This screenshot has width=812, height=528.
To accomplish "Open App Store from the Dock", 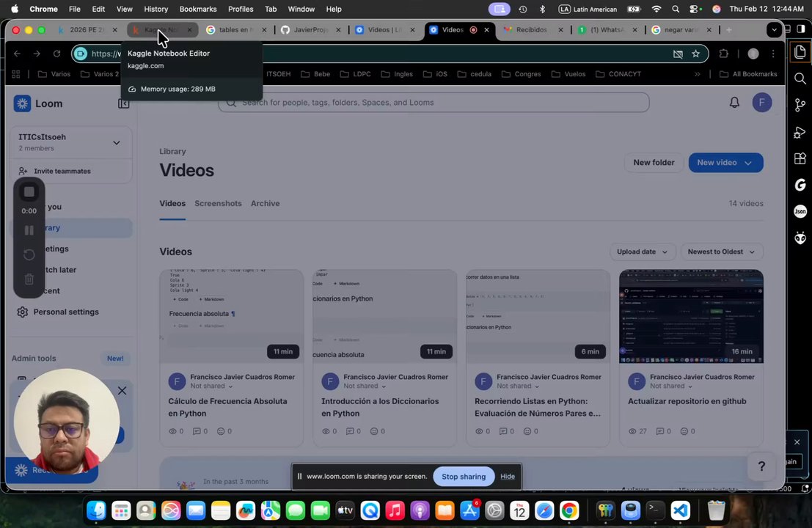I will click(x=469, y=511).
